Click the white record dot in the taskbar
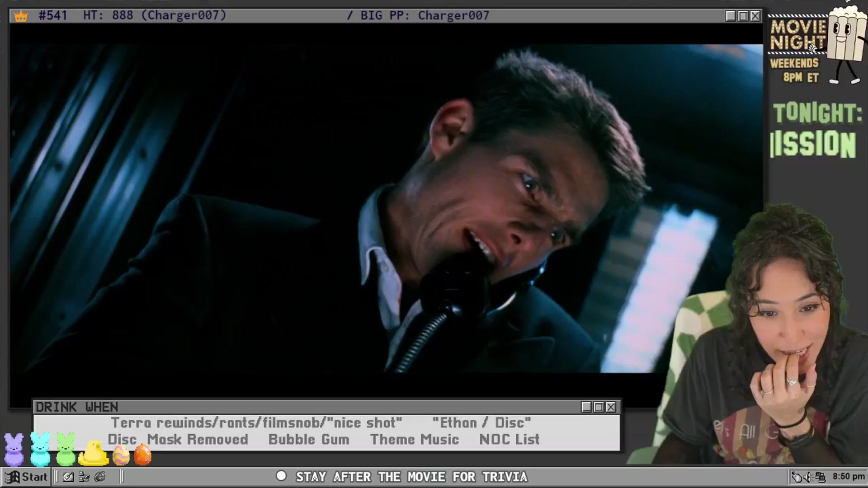The image size is (868, 488). click(x=281, y=476)
